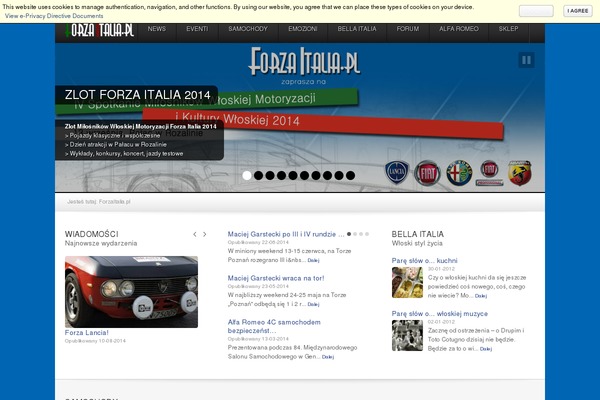The height and width of the screenshot is (400, 600).
Task: Open the ALFA ROMEO menu item
Action: pos(459,29)
